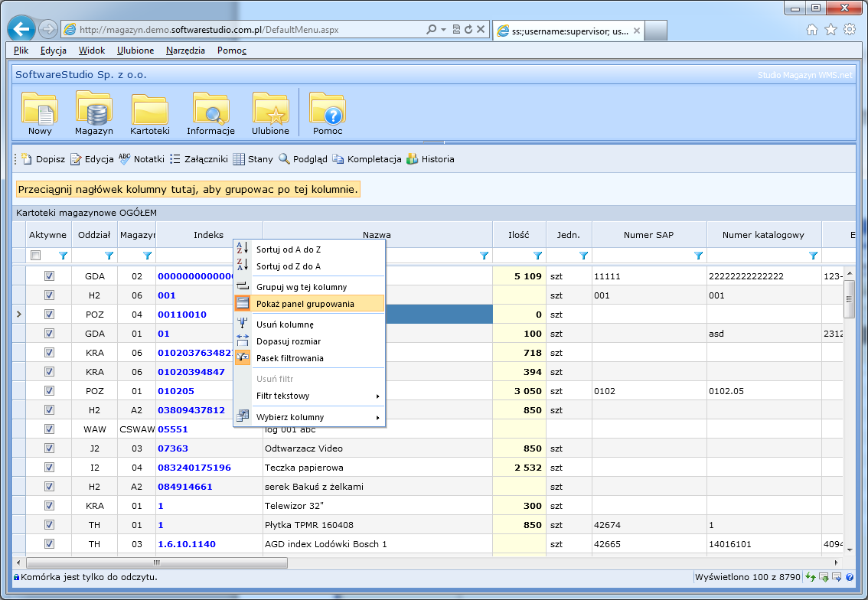Image resolution: width=868 pixels, height=600 pixels.
Task: Open Historia from the toolbar
Action: (430, 159)
